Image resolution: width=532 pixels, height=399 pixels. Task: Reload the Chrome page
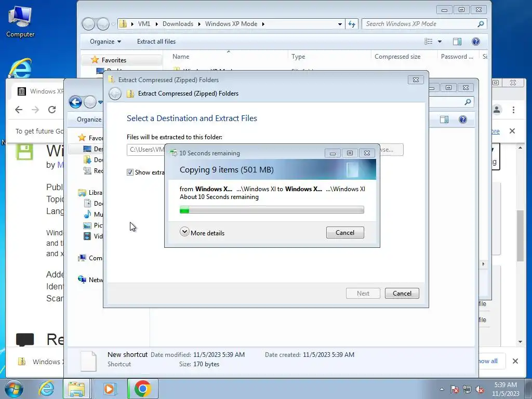[52, 110]
